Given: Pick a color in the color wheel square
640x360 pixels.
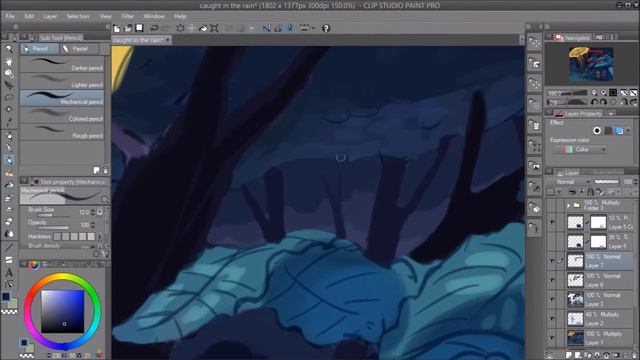Looking at the screenshot, I should pyautogui.click(x=62, y=311).
